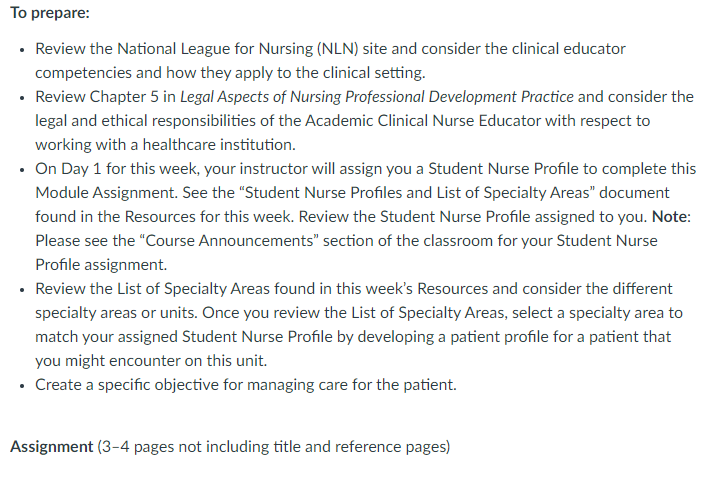720x488 pixels.
Task: Click 'Student Nurse Profiles and List of Specialty Areas' text
Action: tap(417, 193)
